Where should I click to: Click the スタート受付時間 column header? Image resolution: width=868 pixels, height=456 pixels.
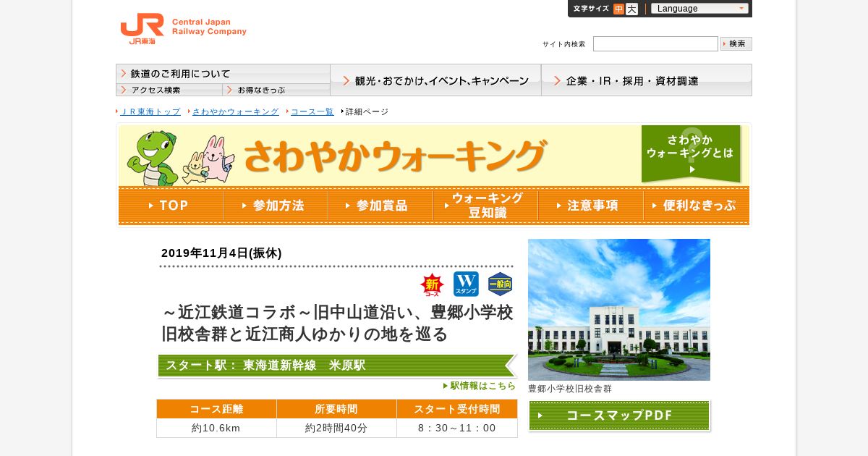tap(457, 409)
